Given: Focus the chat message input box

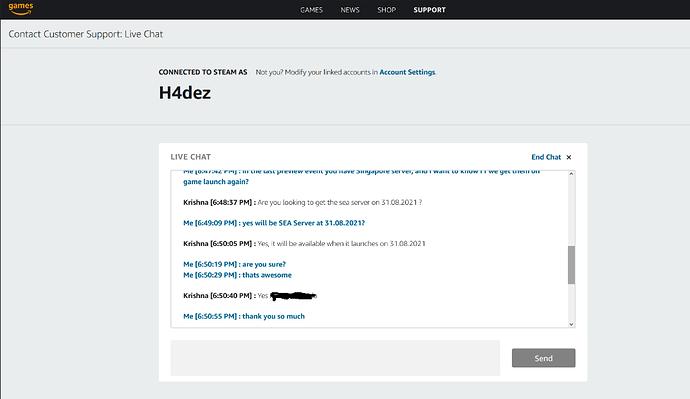Looking at the screenshot, I should (x=335, y=358).
